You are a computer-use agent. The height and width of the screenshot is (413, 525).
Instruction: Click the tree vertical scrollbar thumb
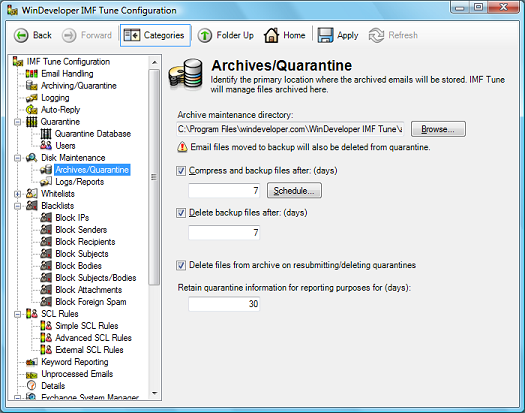pyautogui.click(x=154, y=177)
